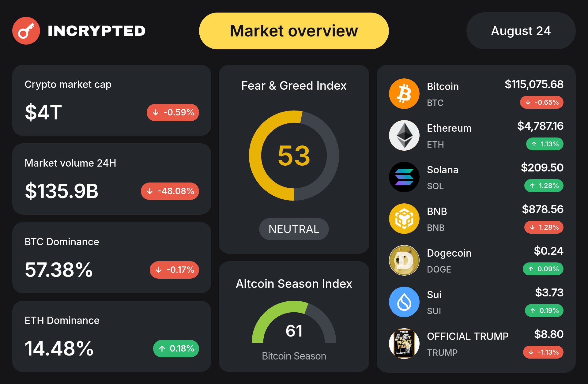Screen dimensions: 588x384
Task: Click the -0.17% BTC Dominance badge
Action: click(175, 270)
